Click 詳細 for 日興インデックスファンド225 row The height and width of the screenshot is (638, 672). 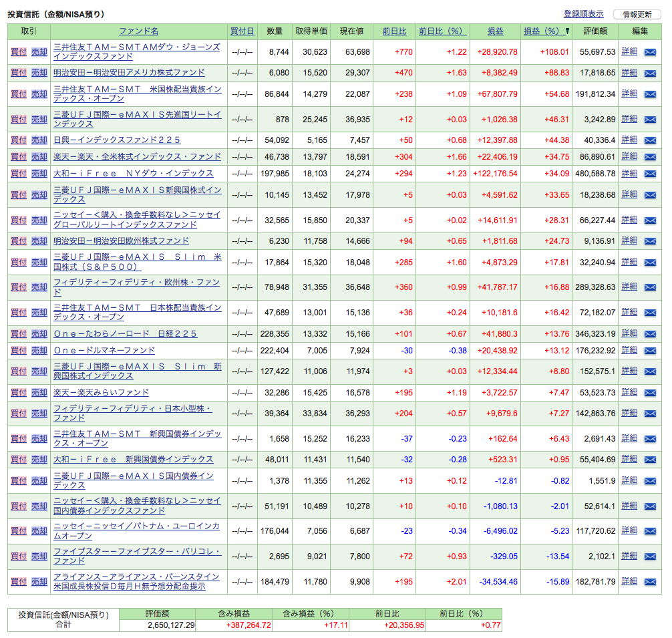pos(629,140)
